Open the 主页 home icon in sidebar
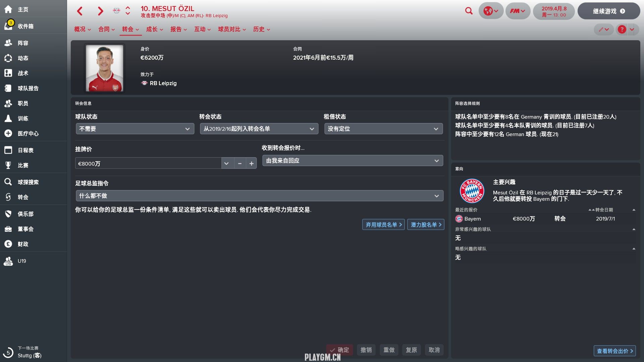Screen dimensions: 644x362 8,9
